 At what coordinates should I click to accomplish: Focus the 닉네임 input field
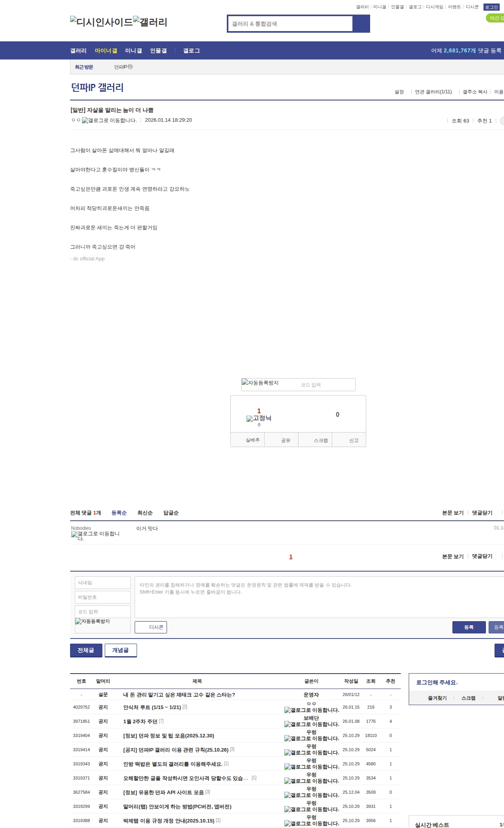coord(103,583)
